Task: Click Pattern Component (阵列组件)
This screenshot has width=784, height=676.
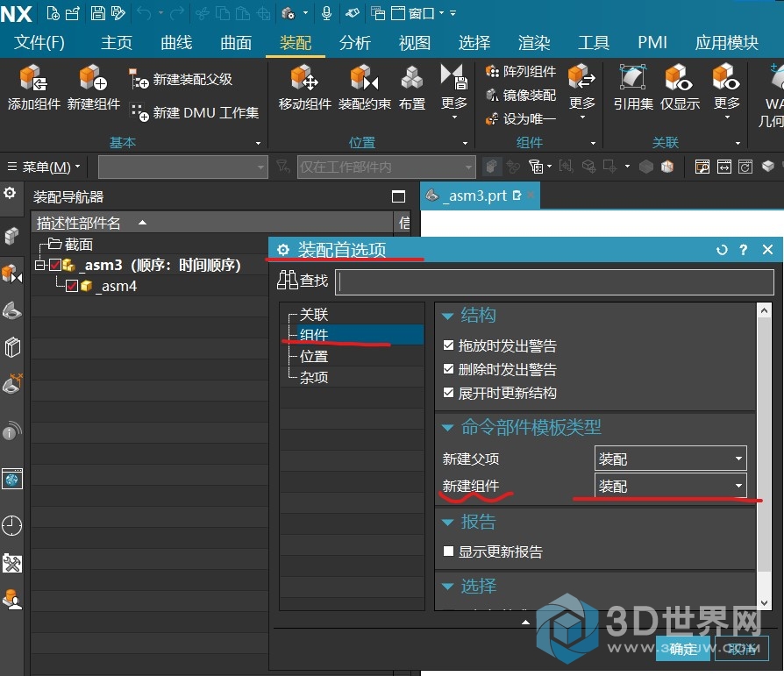Action: [521, 72]
